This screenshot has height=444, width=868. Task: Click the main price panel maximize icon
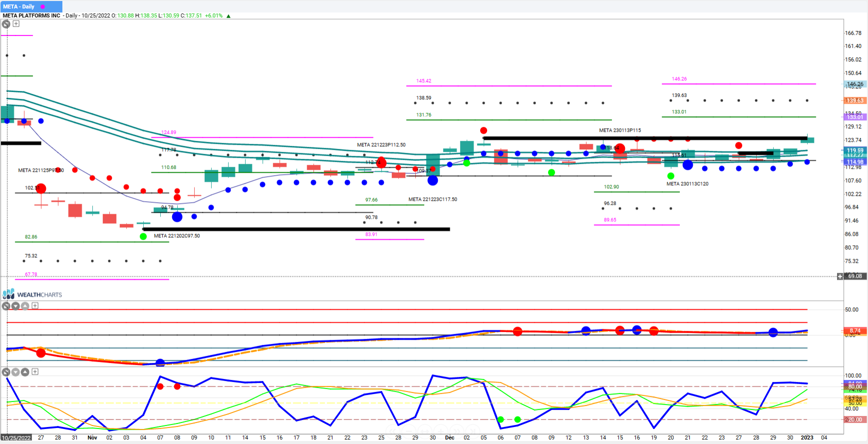click(x=6, y=24)
